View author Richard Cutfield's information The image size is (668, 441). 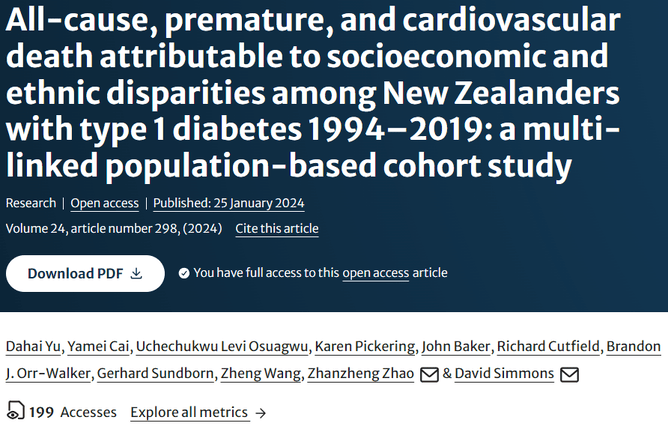(x=548, y=347)
